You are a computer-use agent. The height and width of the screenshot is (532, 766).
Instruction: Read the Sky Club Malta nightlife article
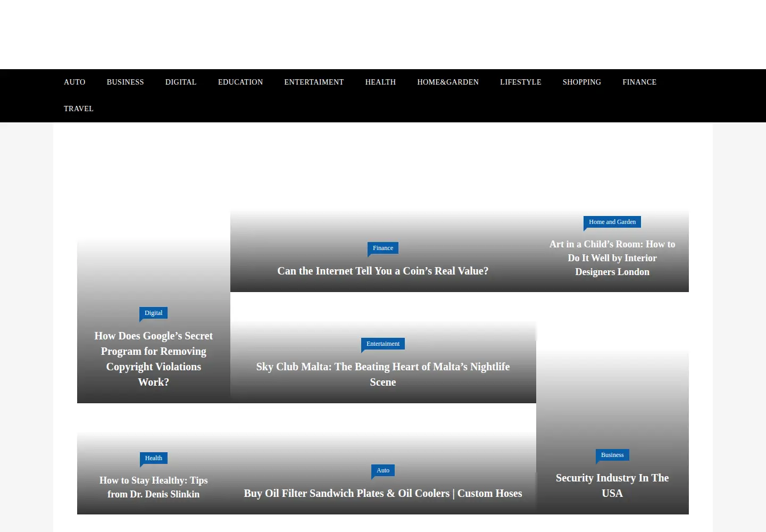tap(383, 375)
